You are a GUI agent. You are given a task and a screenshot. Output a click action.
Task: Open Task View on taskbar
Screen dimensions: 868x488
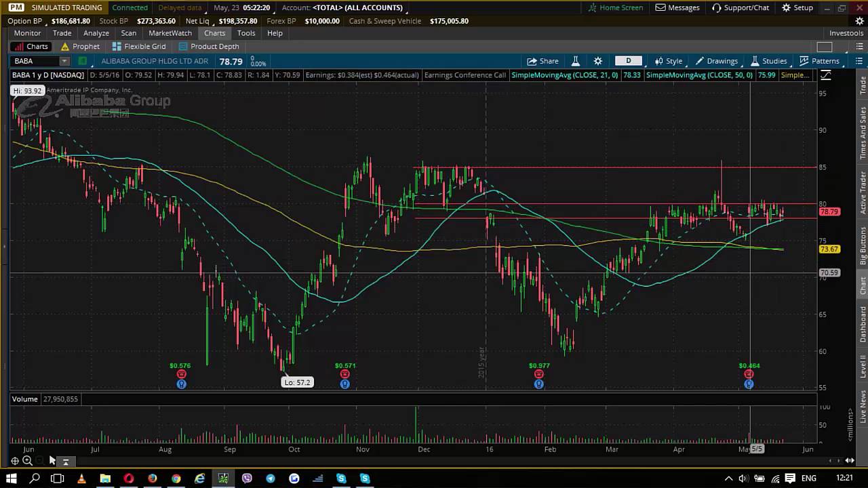coord(58,479)
